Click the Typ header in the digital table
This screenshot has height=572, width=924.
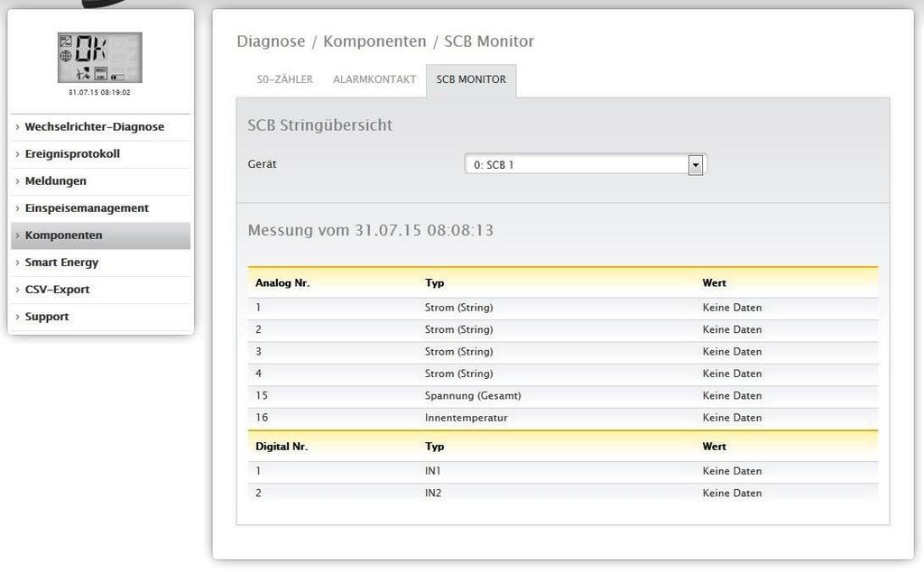434,447
